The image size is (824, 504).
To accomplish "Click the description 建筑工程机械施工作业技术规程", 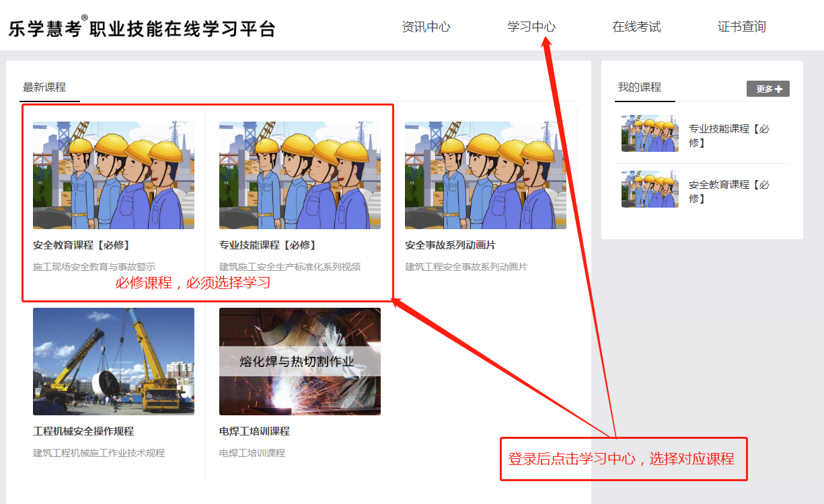I will coord(99,453).
